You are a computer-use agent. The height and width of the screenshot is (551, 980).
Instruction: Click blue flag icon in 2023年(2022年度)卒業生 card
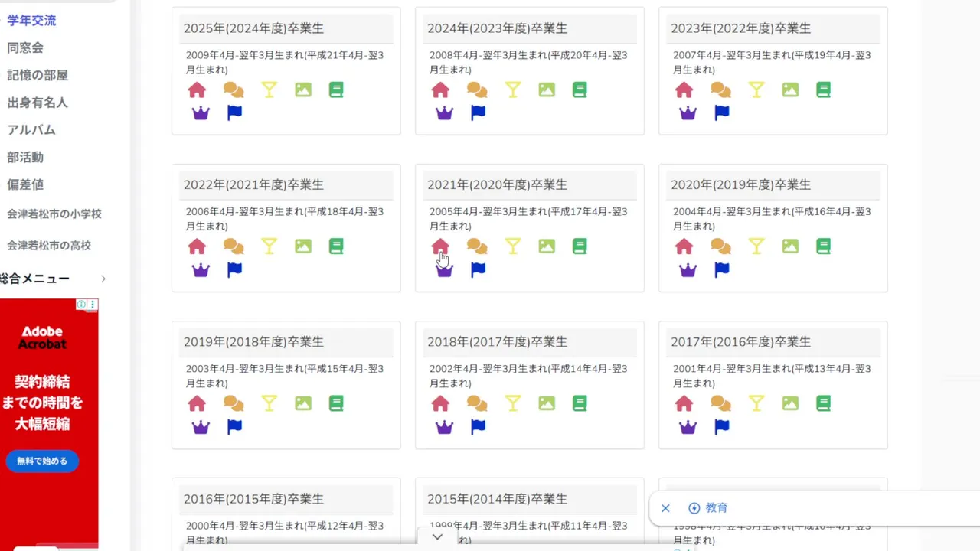(x=721, y=113)
